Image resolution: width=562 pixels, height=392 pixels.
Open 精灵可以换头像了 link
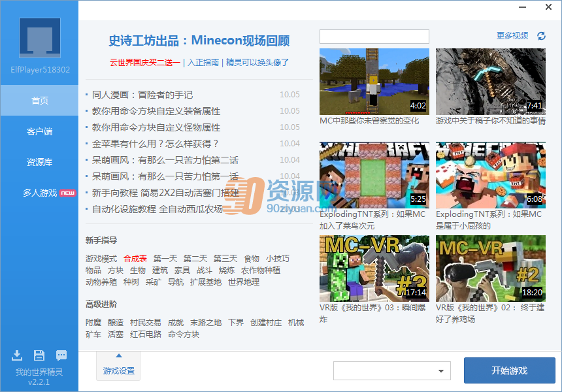257,62
